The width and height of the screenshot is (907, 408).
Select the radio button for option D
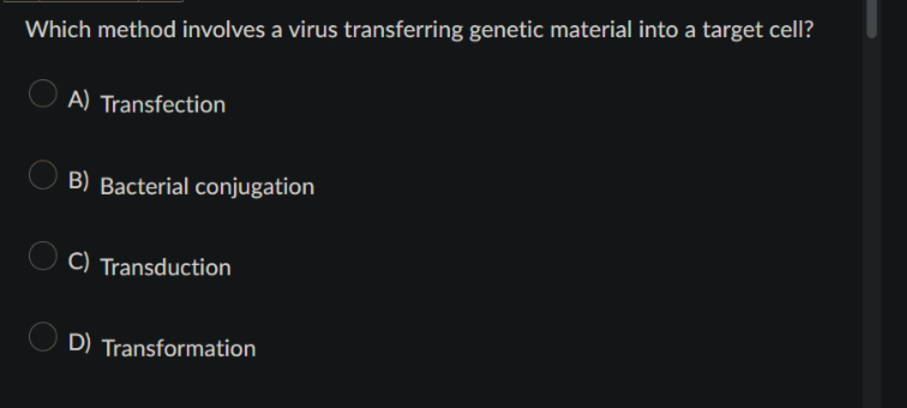pos(43,337)
